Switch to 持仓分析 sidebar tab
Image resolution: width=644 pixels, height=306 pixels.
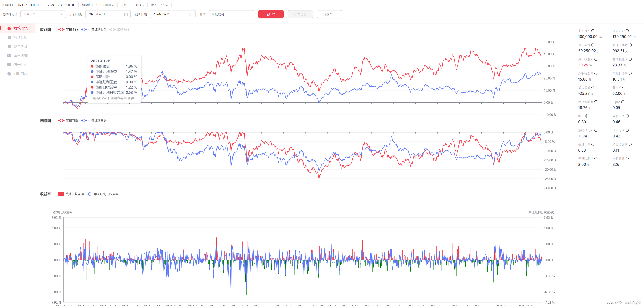pyautogui.click(x=20, y=38)
